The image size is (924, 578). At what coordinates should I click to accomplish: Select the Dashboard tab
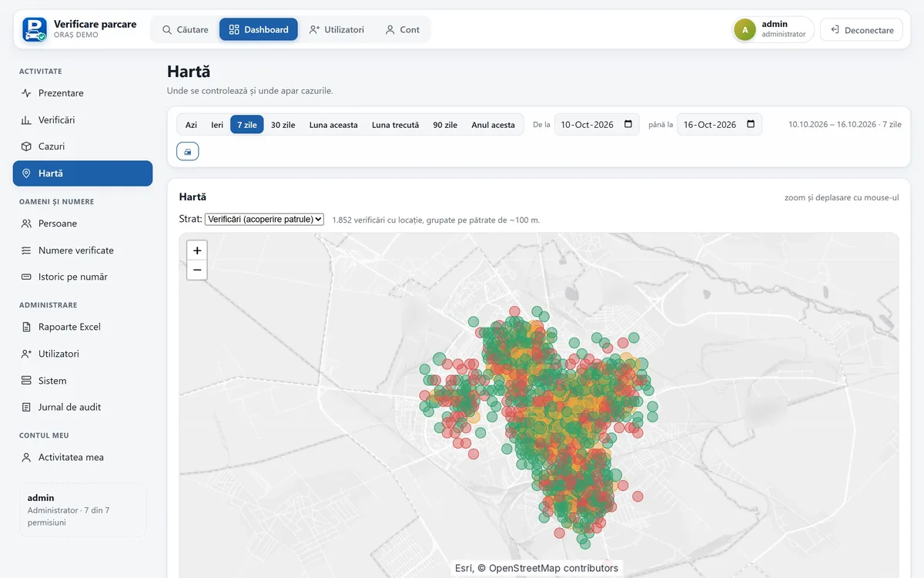point(259,29)
